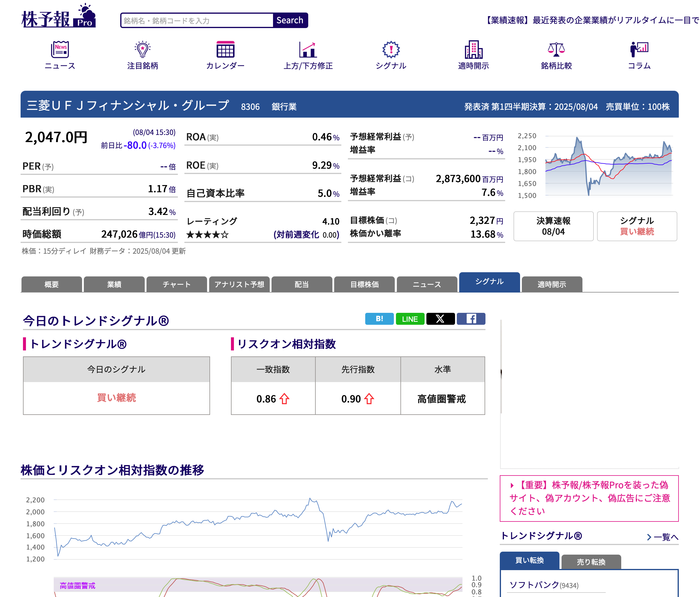Click the price and risk-on index chart
Viewport: 700px width, 597px height.
[253, 544]
